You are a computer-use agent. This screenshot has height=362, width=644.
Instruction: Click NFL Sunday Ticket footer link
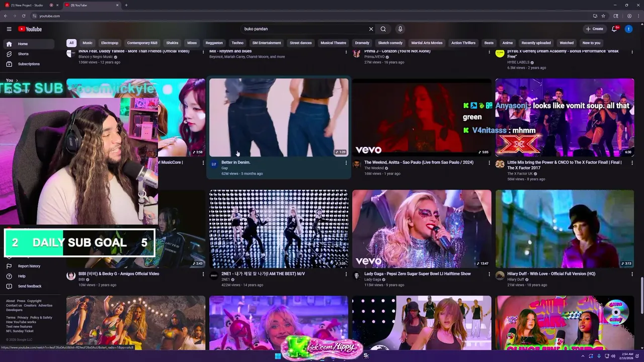point(20,331)
